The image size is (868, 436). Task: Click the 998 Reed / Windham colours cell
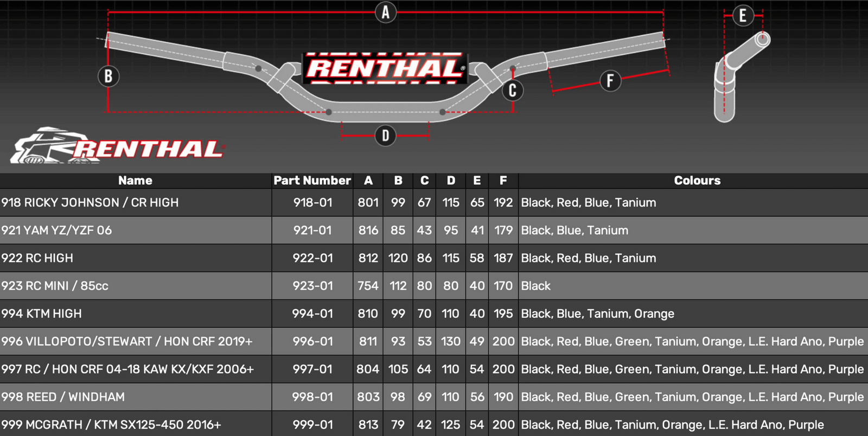(x=692, y=397)
